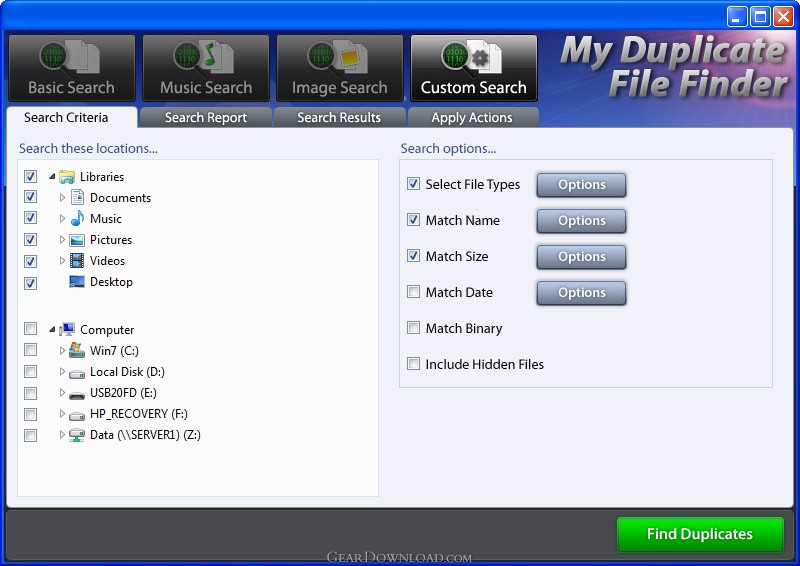Screen dimensions: 800x566
Task: Click the Videos filmstrip icon
Action: pos(77,261)
